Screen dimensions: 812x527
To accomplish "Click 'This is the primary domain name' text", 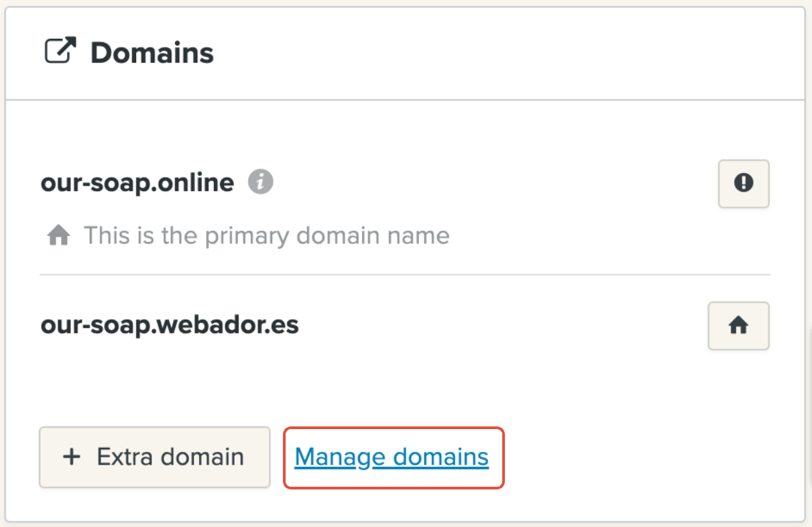I will coord(266,236).
